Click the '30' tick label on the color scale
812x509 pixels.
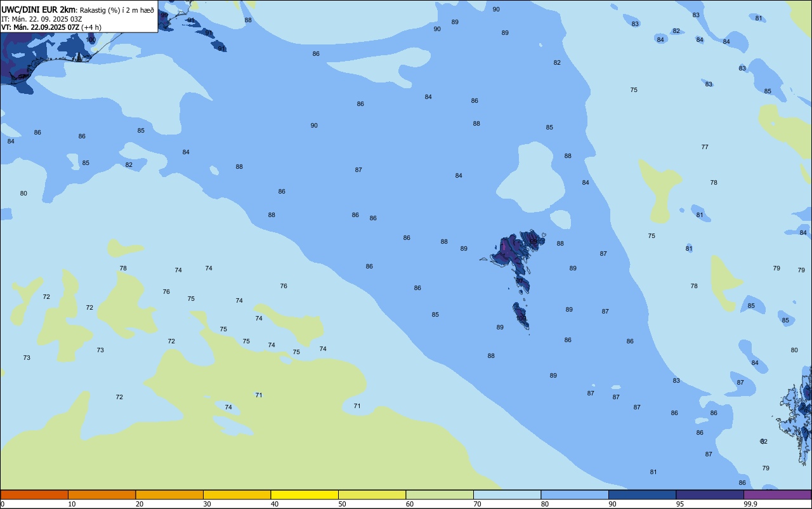pos(207,504)
